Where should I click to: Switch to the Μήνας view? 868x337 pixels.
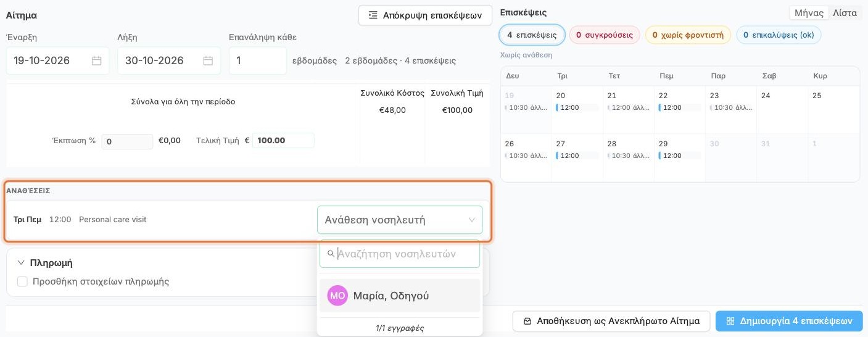tap(809, 12)
